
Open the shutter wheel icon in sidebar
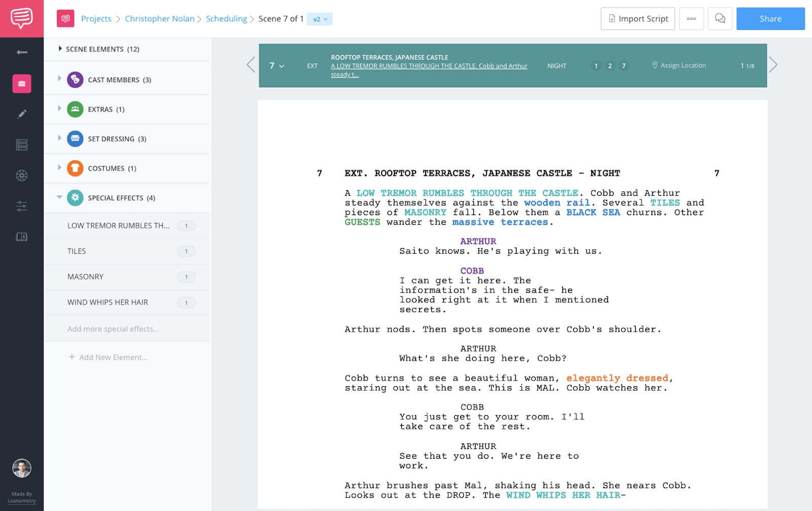coord(22,176)
